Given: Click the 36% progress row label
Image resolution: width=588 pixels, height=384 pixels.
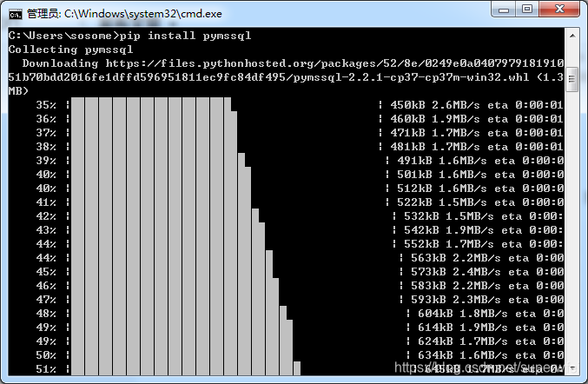Looking at the screenshot, I should point(46,119).
